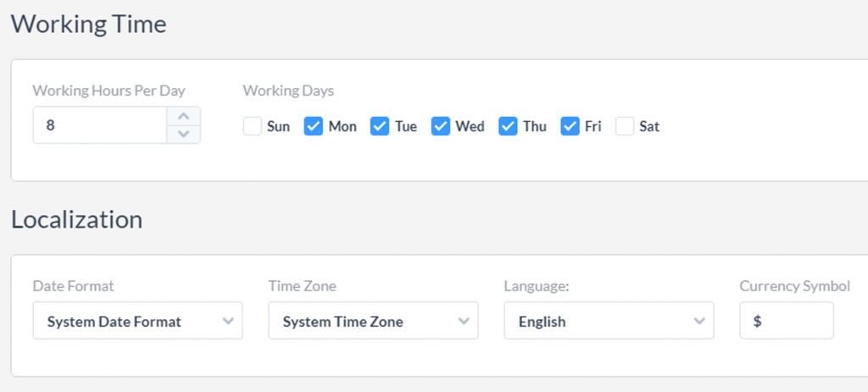Click the Currency Symbol input field

click(x=786, y=321)
